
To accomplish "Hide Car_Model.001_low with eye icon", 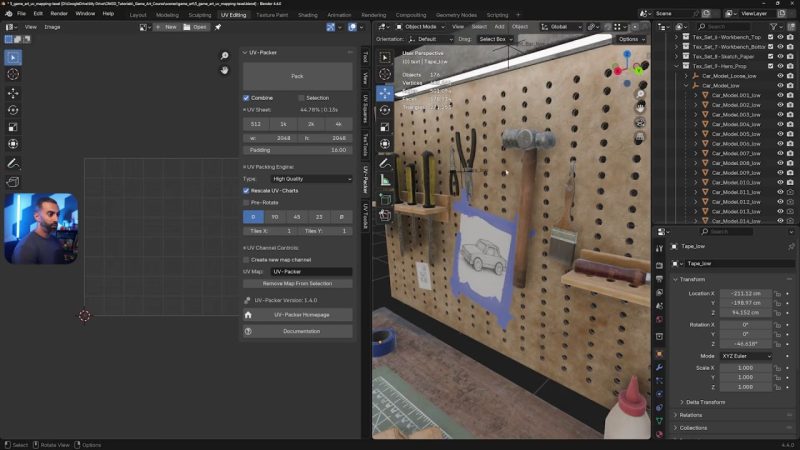I will pyautogui.click(x=780, y=95).
